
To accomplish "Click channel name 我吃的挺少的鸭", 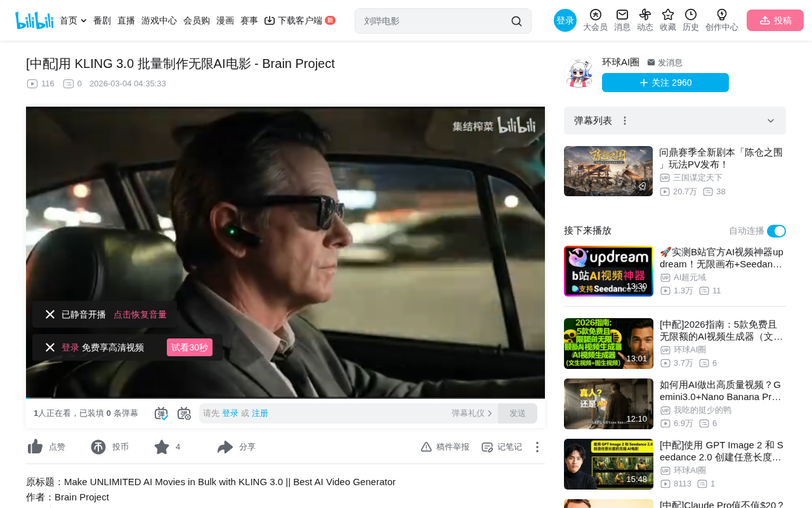I will pyautogui.click(x=702, y=410).
